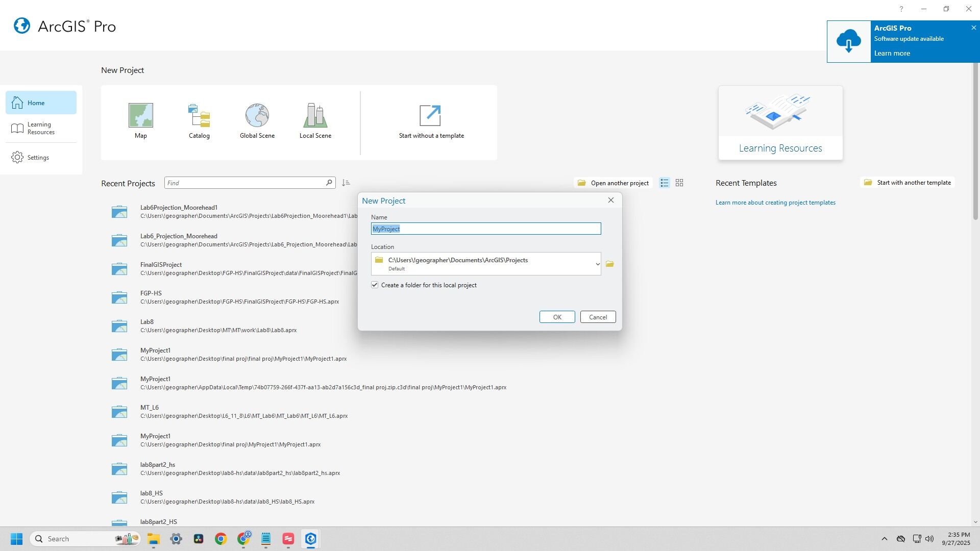Pick the Local Scene template icon
The width and height of the screenshot is (980, 551).
(315, 116)
